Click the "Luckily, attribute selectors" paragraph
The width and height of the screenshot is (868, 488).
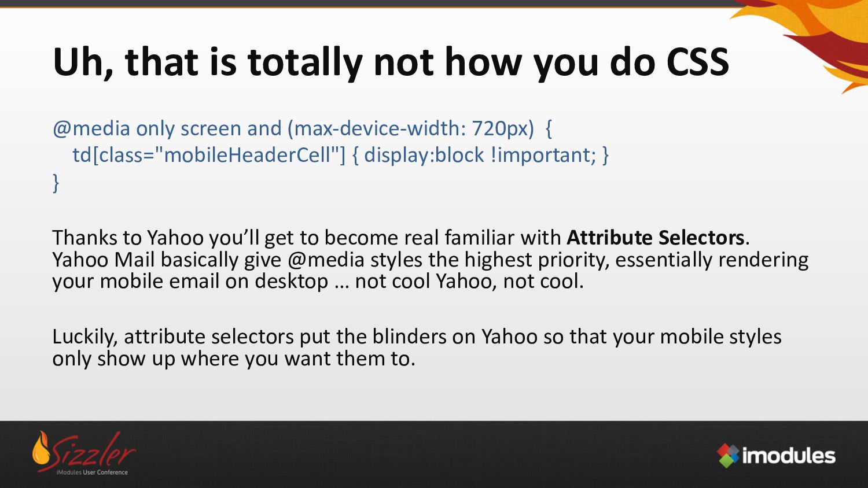pos(417,337)
